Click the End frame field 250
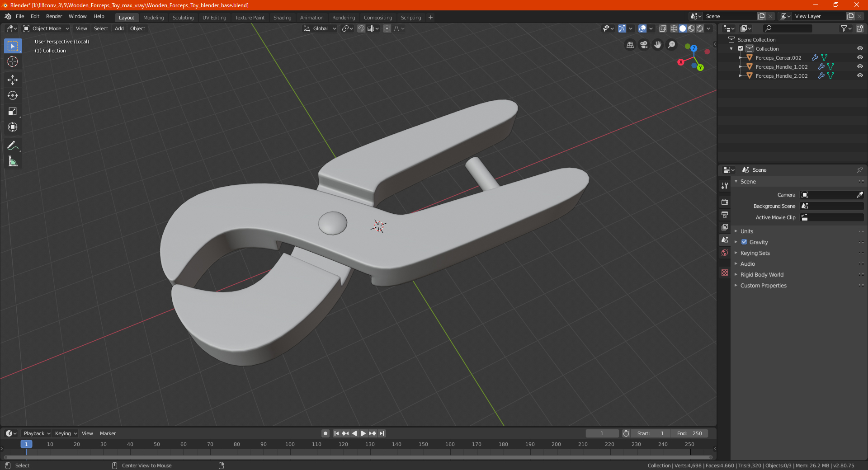Viewport: 868px width, 470px height. point(689,433)
